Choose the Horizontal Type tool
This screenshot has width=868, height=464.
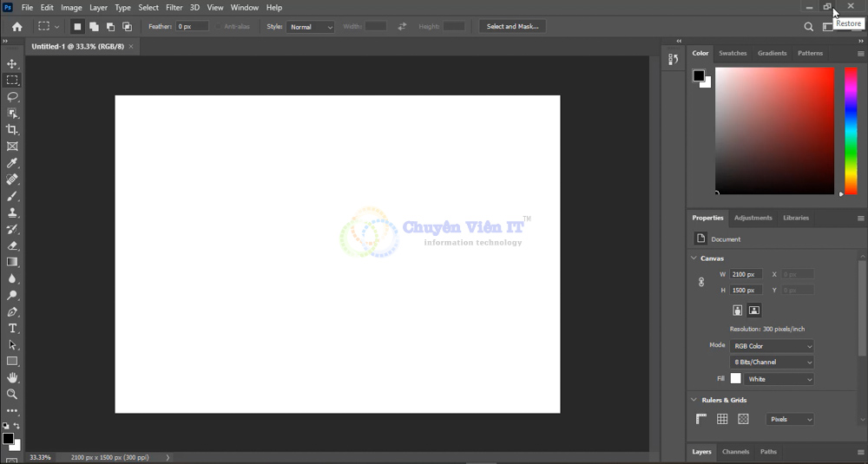click(x=12, y=329)
